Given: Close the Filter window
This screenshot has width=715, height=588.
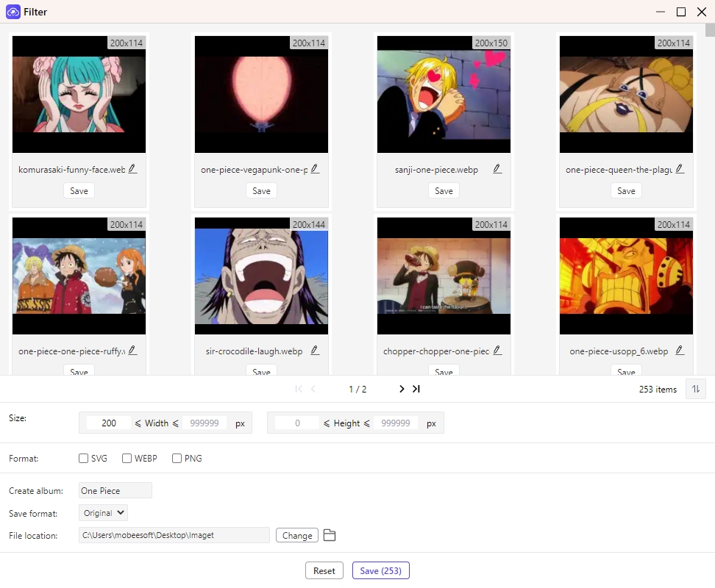Looking at the screenshot, I should pyautogui.click(x=702, y=12).
